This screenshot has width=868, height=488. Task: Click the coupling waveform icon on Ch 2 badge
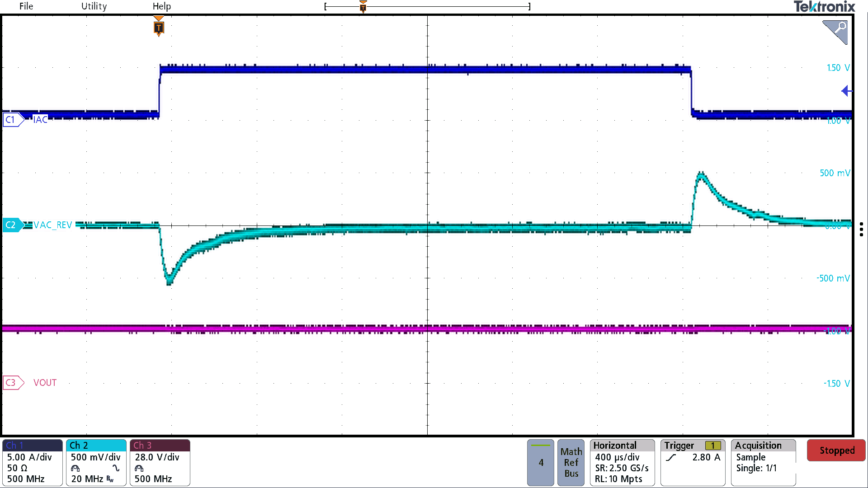(x=116, y=468)
